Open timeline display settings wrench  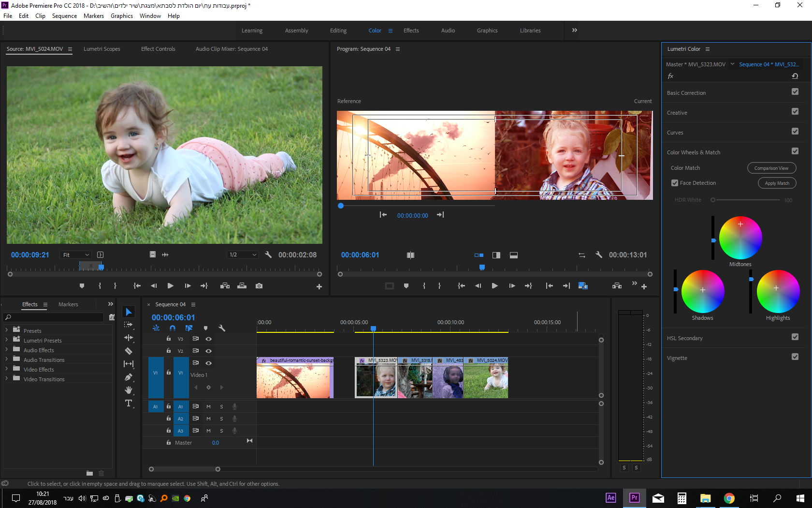coord(222,328)
